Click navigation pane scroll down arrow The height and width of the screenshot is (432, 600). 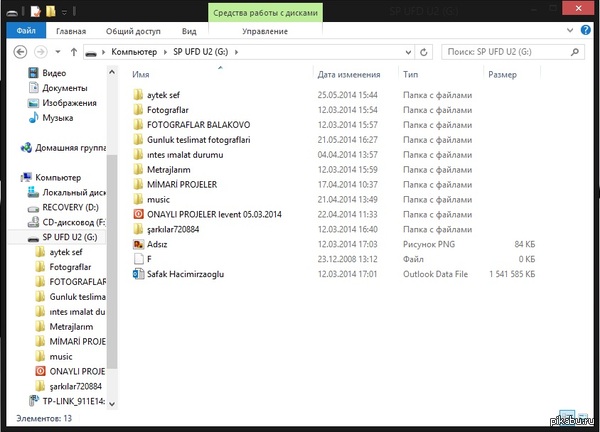pyautogui.click(x=112, y=404)
